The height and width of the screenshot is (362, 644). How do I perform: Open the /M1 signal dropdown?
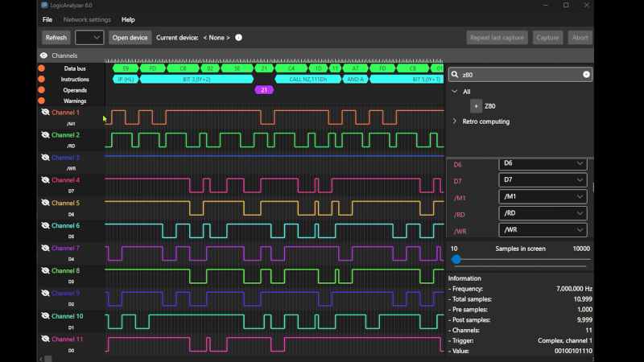coord(543,197)
